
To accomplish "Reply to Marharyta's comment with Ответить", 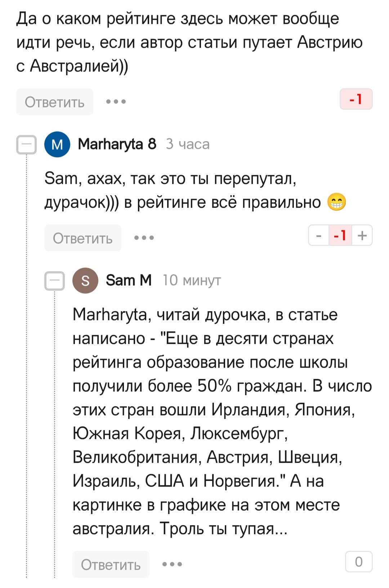I will coord(82,238).
